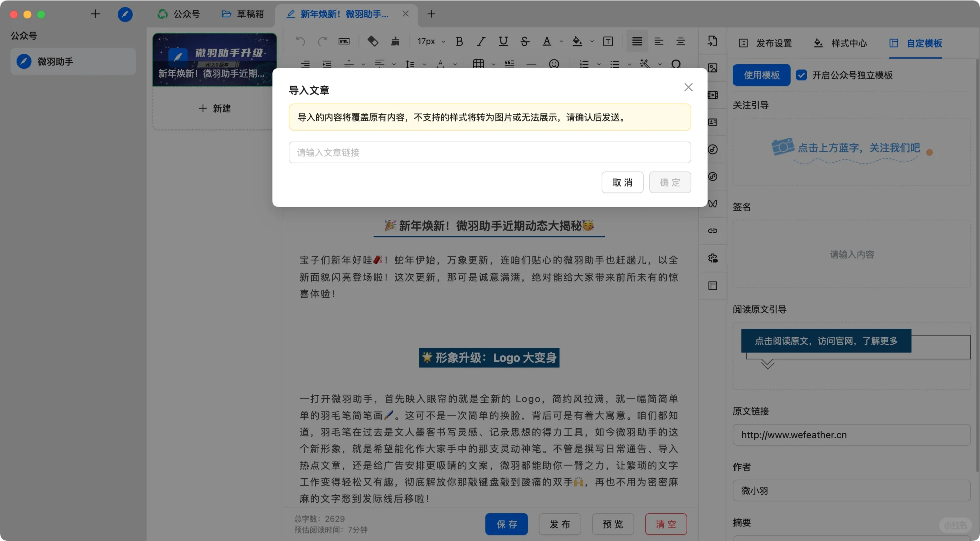Toggle the blockquote formatting
The image size is (980, 541).
coord(509,64)
